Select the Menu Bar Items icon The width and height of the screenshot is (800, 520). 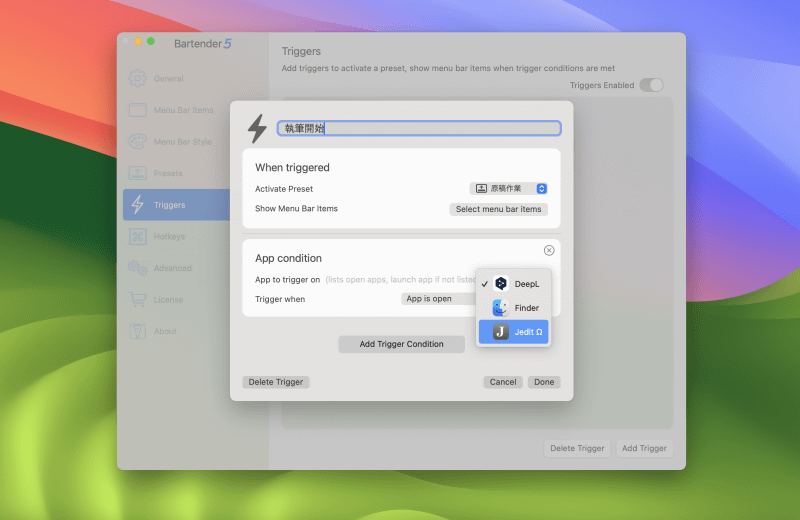point(138,110)
